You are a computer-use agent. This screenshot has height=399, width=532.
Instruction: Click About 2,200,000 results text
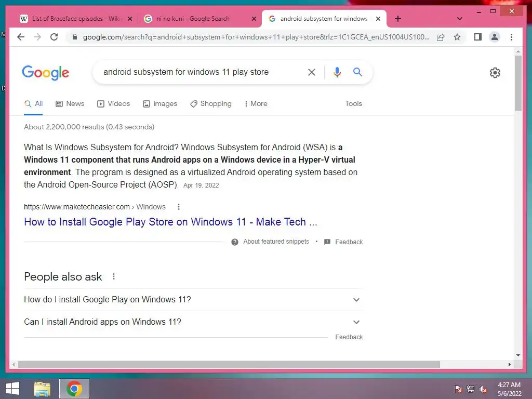[89, 127]
